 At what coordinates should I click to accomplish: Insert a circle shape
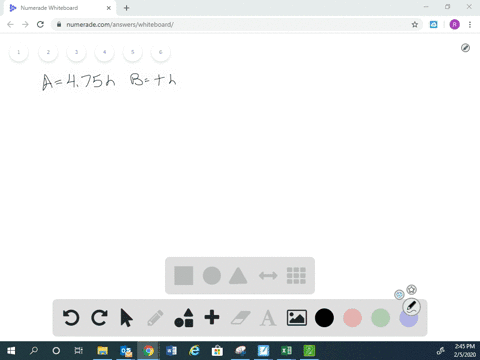[212, 276]
